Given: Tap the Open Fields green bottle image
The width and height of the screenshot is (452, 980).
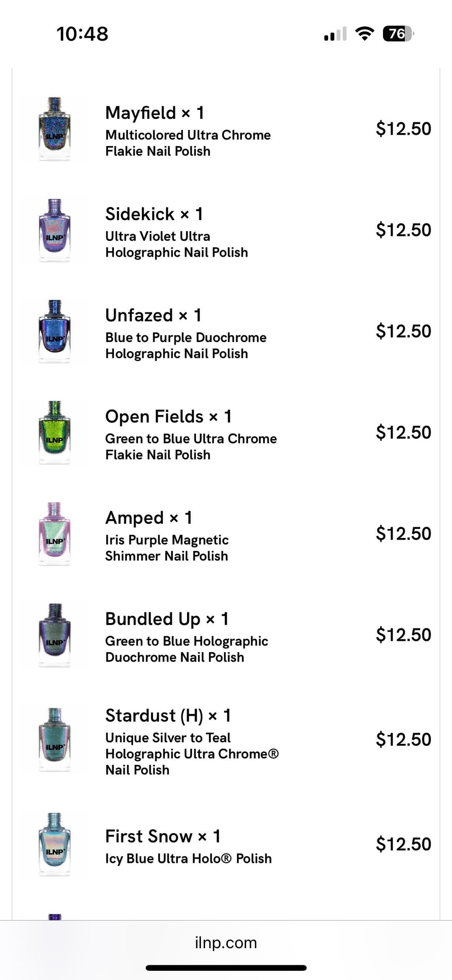Looking at the screenshot, I should [x=54, y=432].
